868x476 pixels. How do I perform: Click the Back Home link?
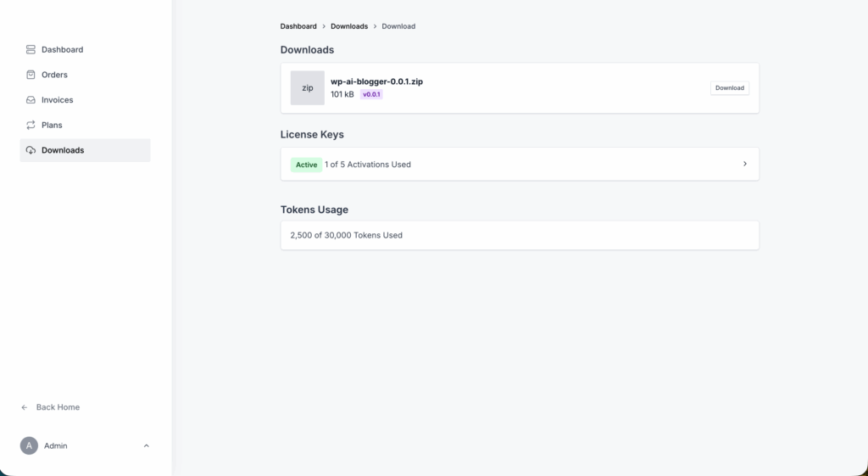(x=50, y=407)
